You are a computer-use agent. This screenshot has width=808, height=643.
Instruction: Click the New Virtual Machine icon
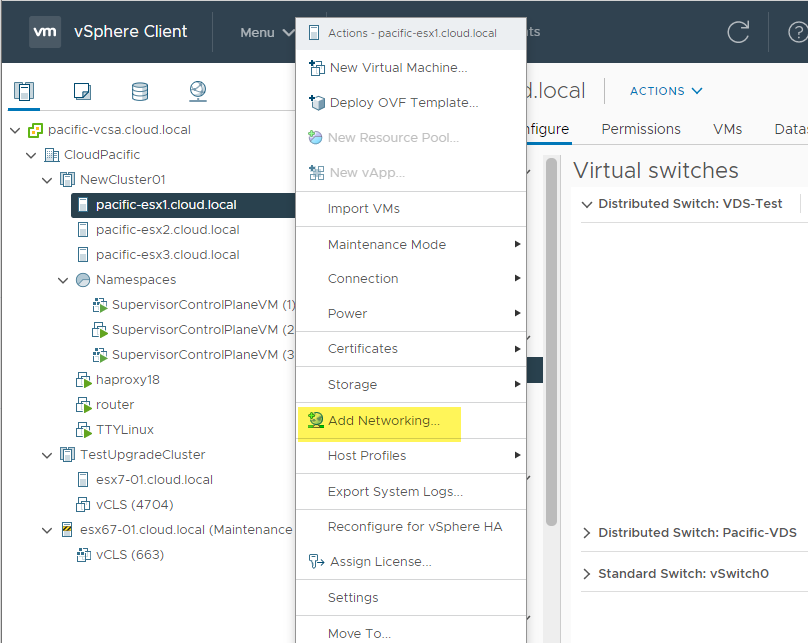(x=317, y=67)
